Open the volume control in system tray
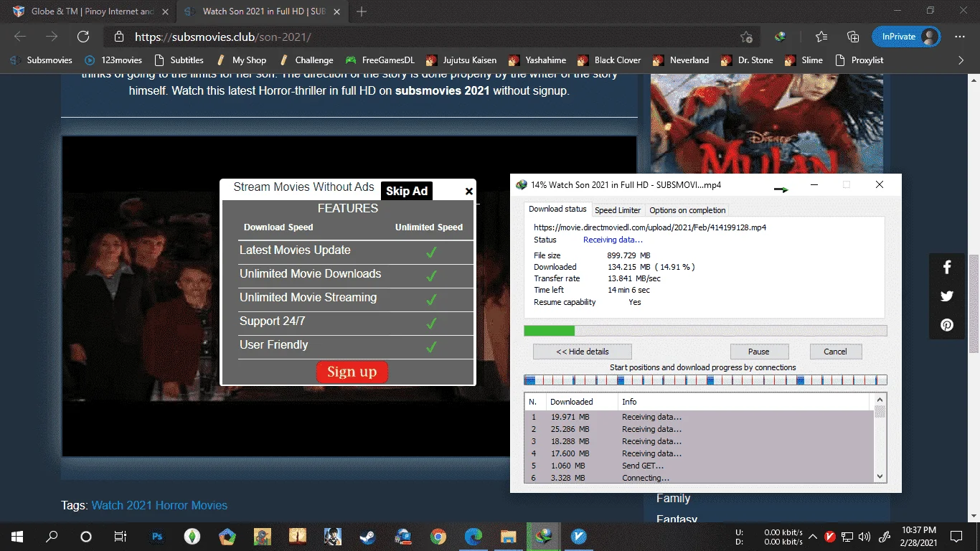This screenshot has height=551, width=980. [864, 536]
